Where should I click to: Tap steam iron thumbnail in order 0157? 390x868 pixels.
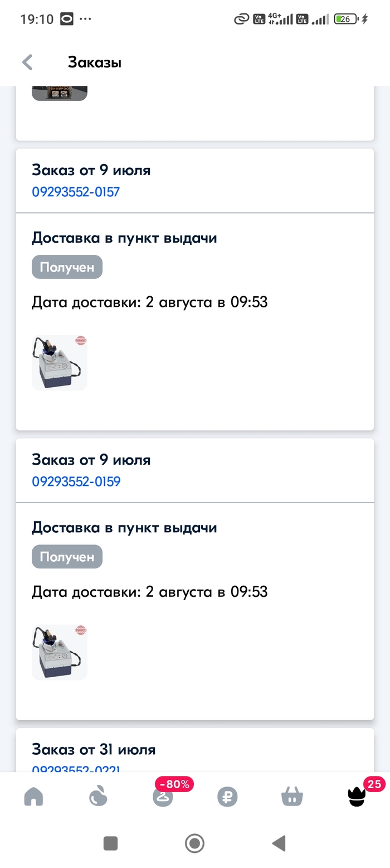60,363
